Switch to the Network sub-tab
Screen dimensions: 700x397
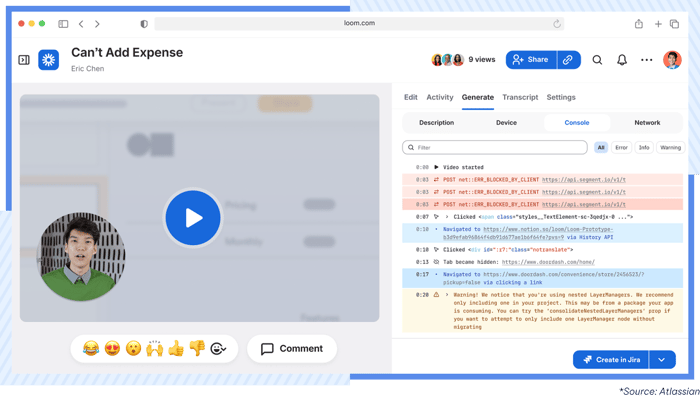tap(647, 123)
